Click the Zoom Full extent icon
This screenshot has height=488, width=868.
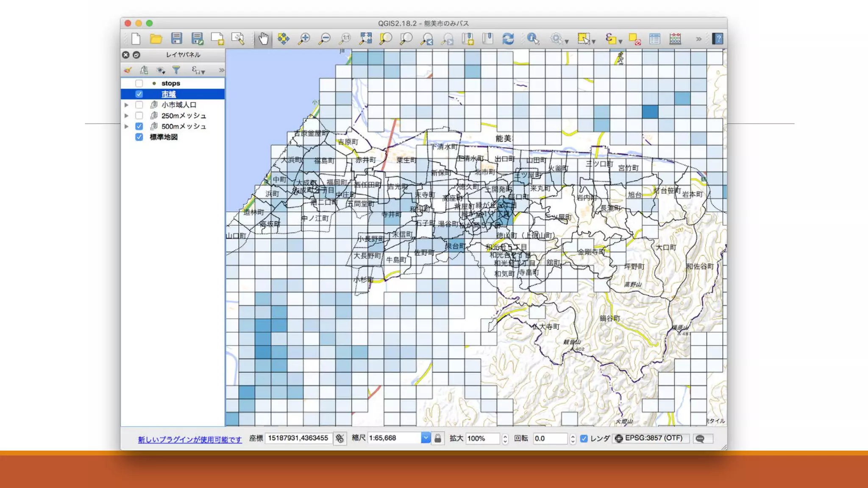click(x=365, y=39)
